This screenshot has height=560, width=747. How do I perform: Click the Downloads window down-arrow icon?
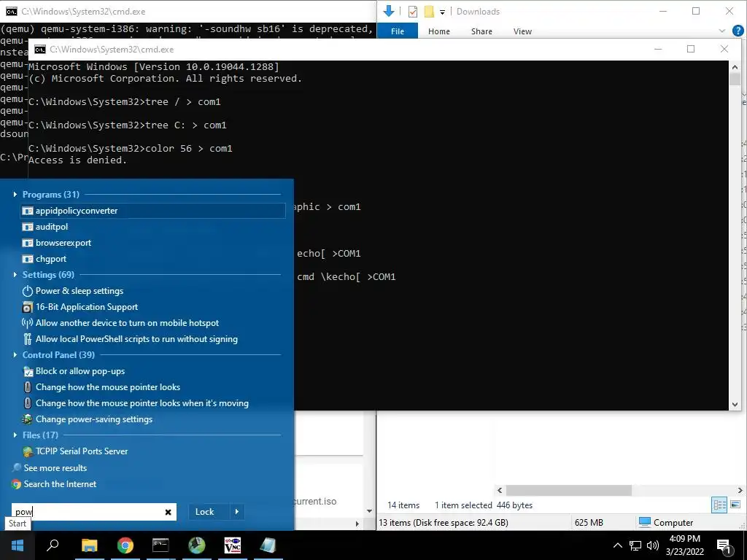[x=389, y=11]
